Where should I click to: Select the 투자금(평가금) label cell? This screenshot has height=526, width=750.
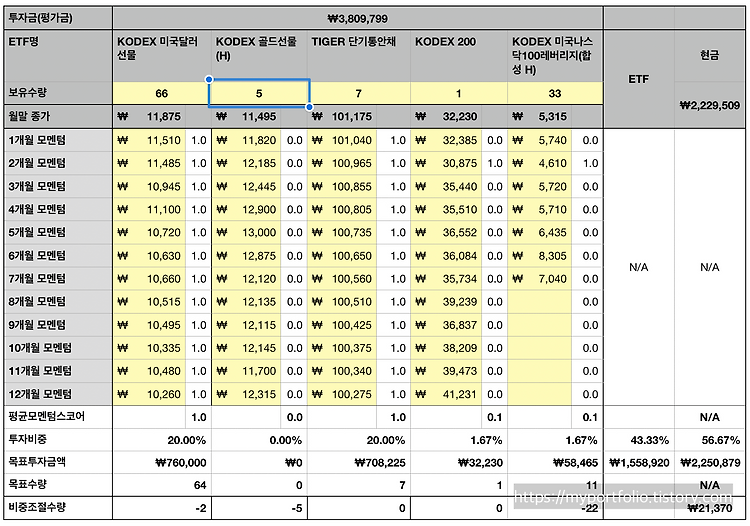(x=58, y=18)
